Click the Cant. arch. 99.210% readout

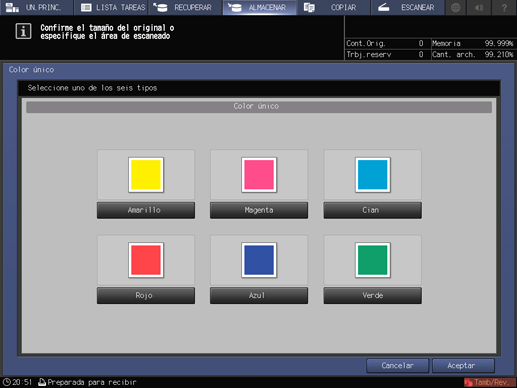(x=473, y=54)
